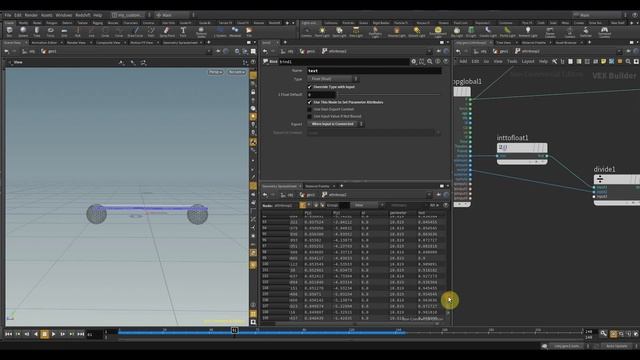Open the Type dropdown menu
This screenshot has width=640, height=360.
pos(333,79)
